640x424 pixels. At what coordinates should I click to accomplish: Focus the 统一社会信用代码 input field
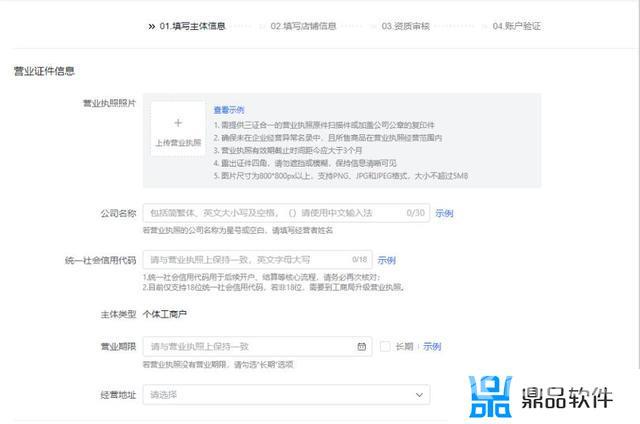click(258, 260)
